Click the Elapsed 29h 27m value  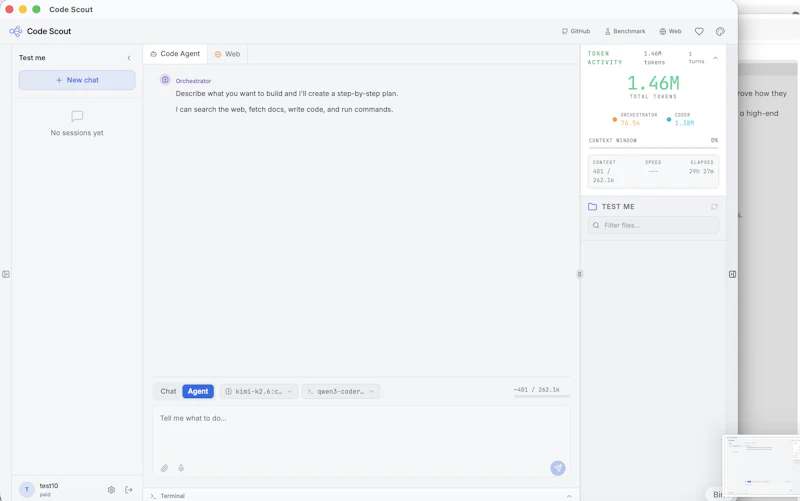tap(701, 171)
